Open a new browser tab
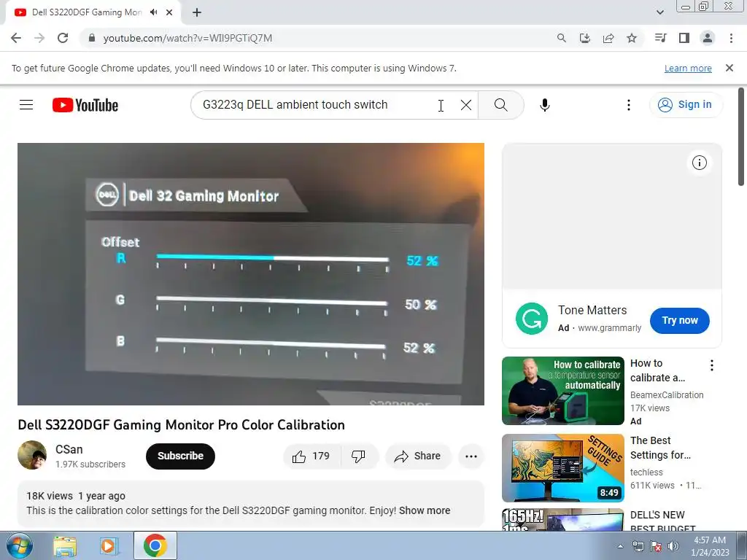 pyautogui.click(x=197, y=12)
